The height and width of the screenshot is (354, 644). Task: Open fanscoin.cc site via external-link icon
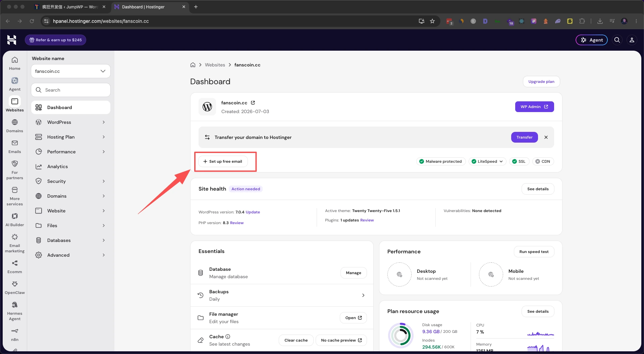[x=253, y=103]
